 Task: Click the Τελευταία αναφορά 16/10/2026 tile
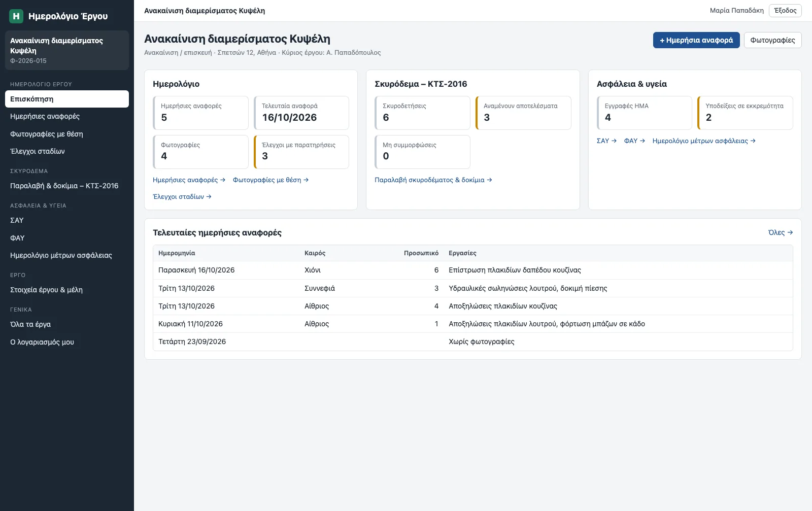pyautogui.click(x=301, y=113)
